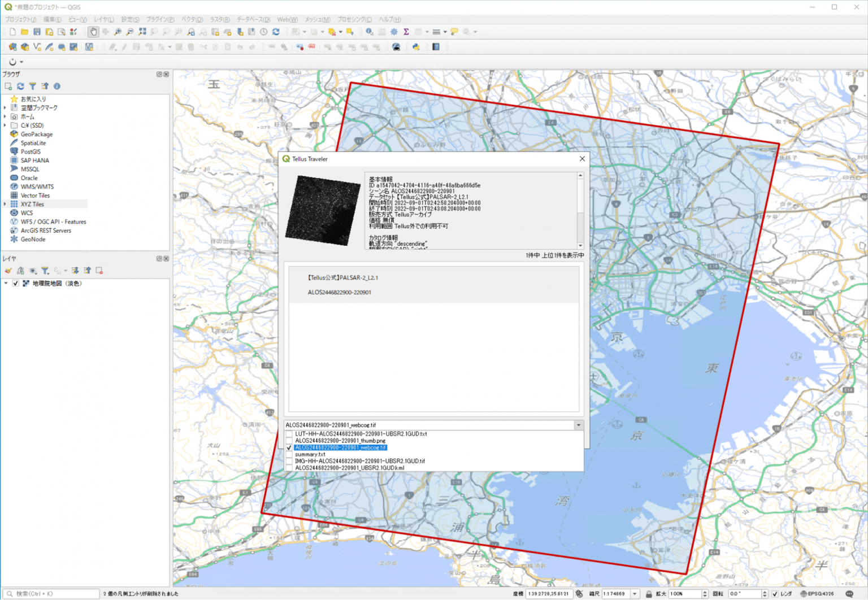Select the ALOS2446822900-220901 scene result entry
This screenshot has height=600, width=868.
point(433,285)
